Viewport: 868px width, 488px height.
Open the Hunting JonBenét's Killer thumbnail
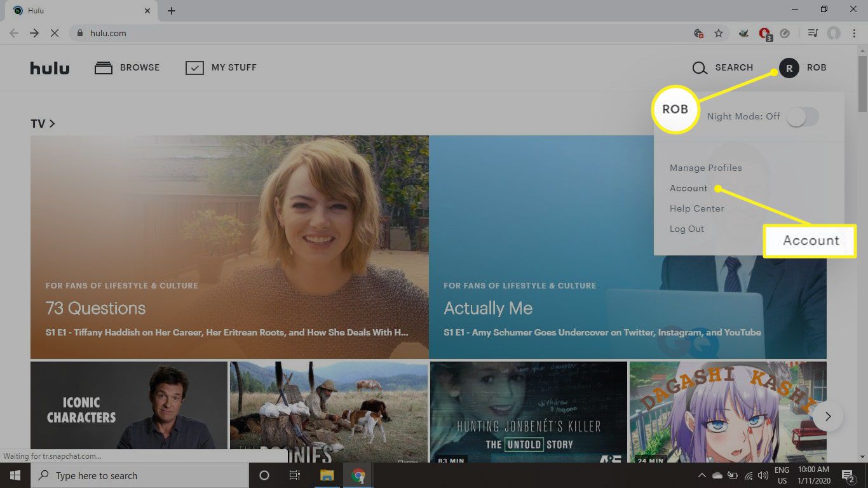(528, 412)
